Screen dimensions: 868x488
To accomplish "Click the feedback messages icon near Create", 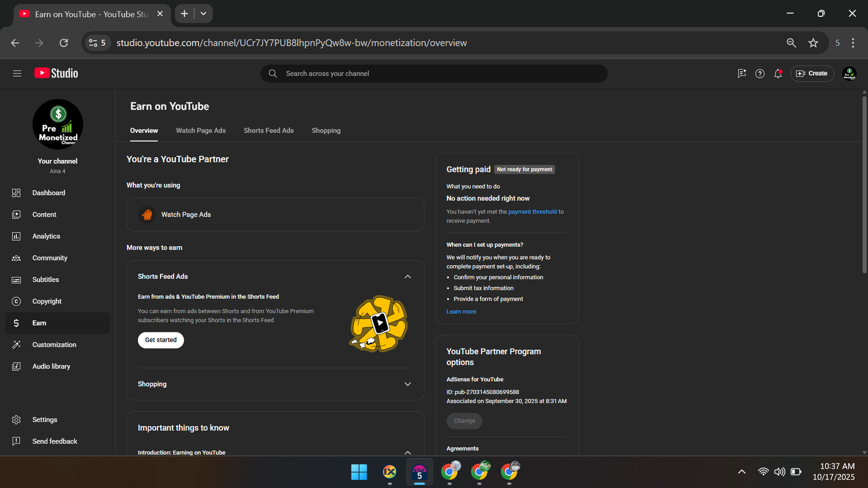I will 742,74.
